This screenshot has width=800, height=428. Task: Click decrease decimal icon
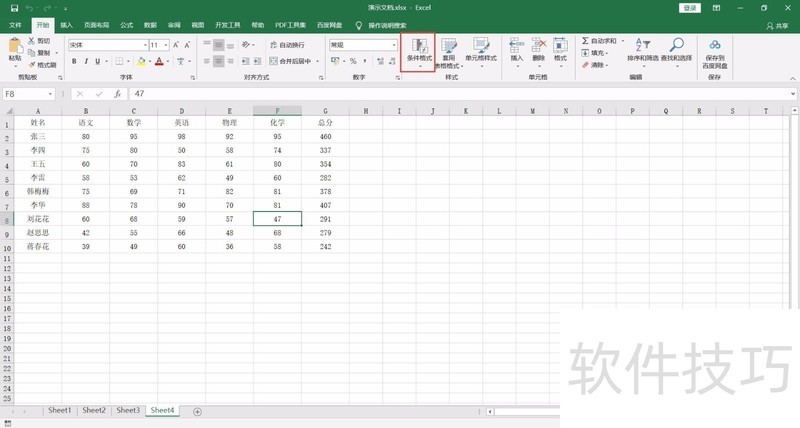pos(392,61)
